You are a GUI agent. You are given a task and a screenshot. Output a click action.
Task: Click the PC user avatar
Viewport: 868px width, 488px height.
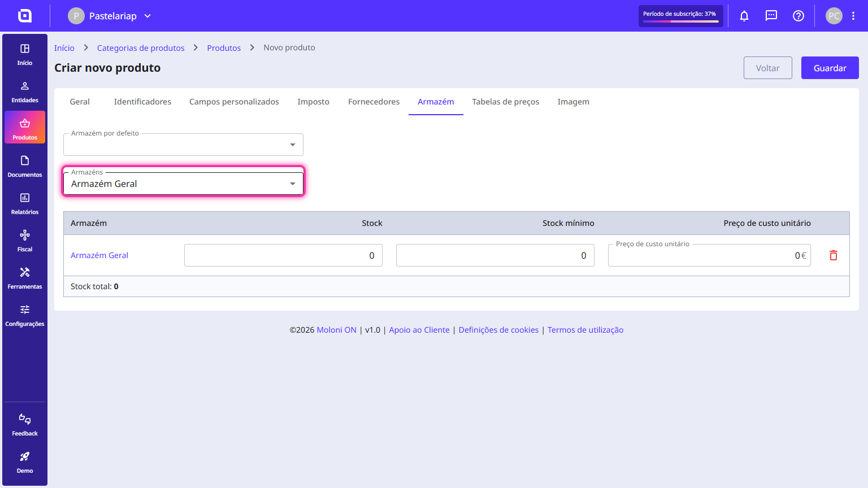tap(834, 16)
